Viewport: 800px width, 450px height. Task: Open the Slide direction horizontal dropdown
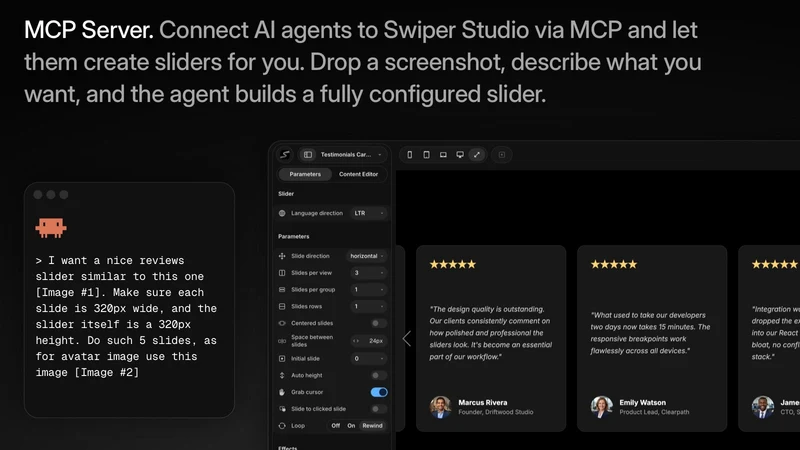(x=367, y=256)
